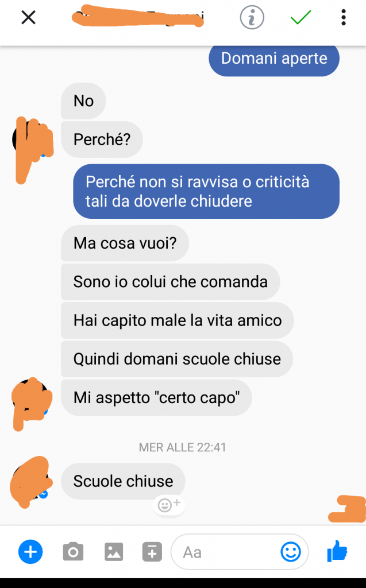This screenshot has width=366, height=588.
Task: Open the emoji picker smiley
Action: pos(291,552)
